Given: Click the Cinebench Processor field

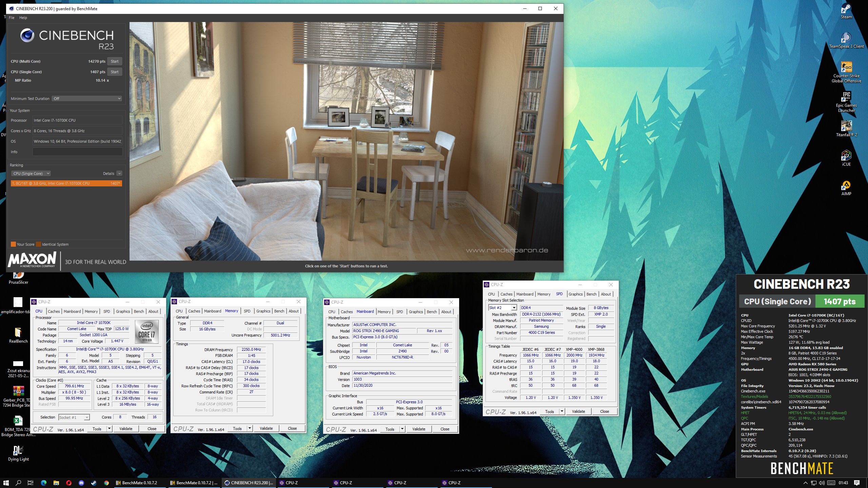Looking at the screenshot, I should coord(77,120).
